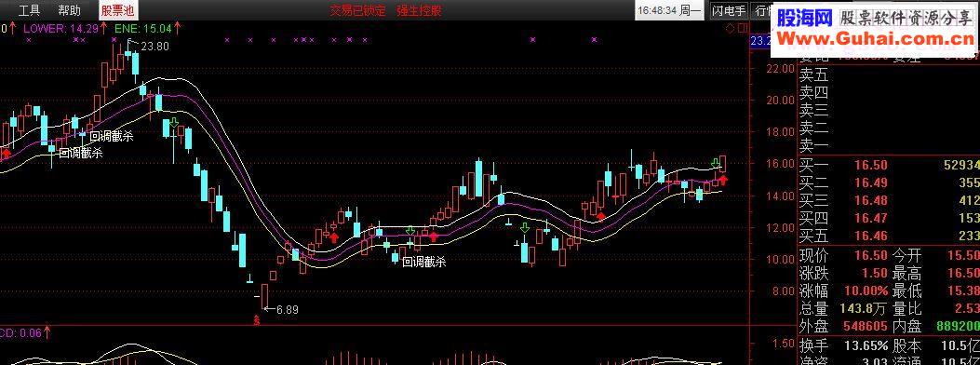
Task: Click the red marker below the 6.89 low candle
Action: pyautogui.click(x=255, y=320)
